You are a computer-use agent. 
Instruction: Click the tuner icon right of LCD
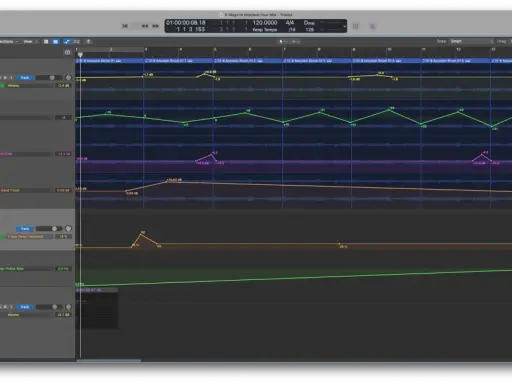pos(356,26)
